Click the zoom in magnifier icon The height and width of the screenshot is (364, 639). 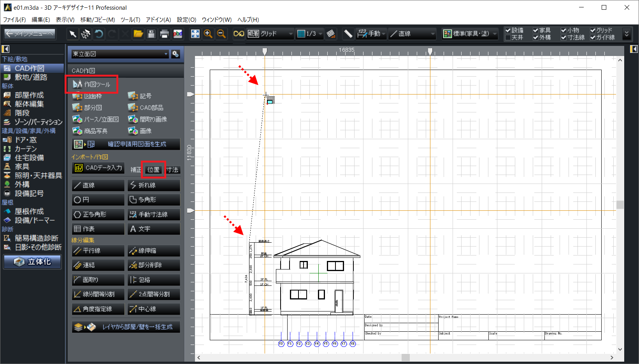[208, 34]
